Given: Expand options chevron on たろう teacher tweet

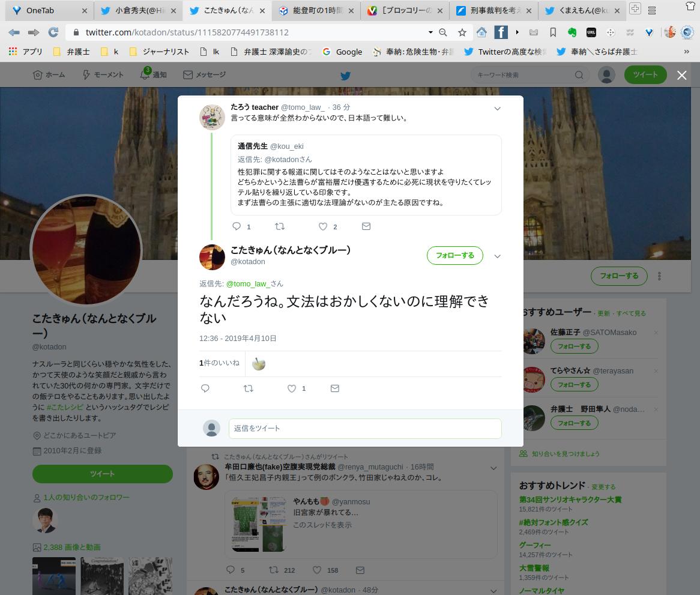Looking at the screenshot, I should [x=497, y=109].
